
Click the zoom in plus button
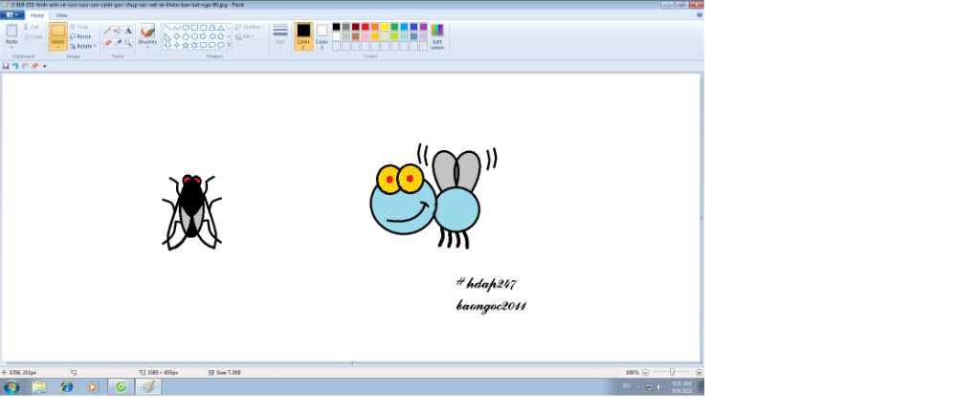(x=699, y=373)
